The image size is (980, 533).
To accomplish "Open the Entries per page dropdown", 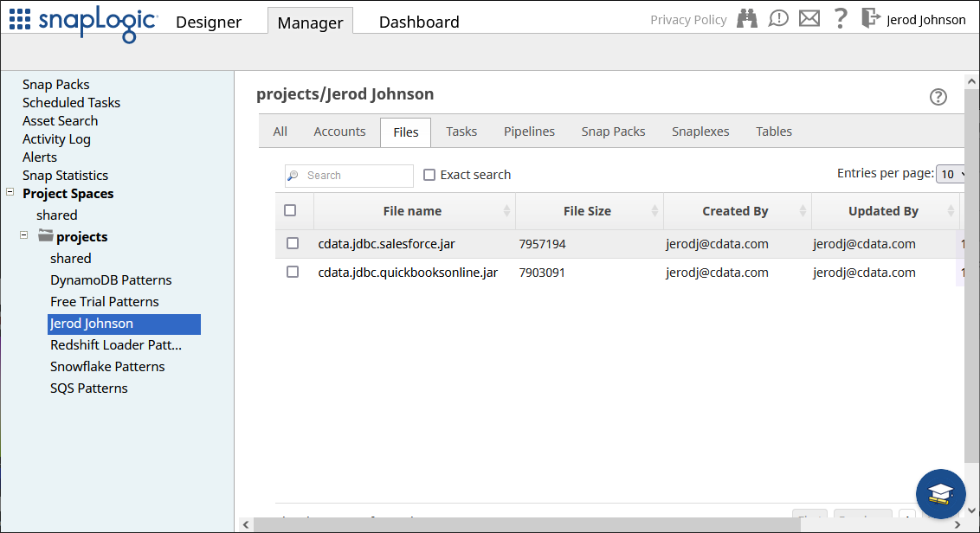I will (951, 175).
